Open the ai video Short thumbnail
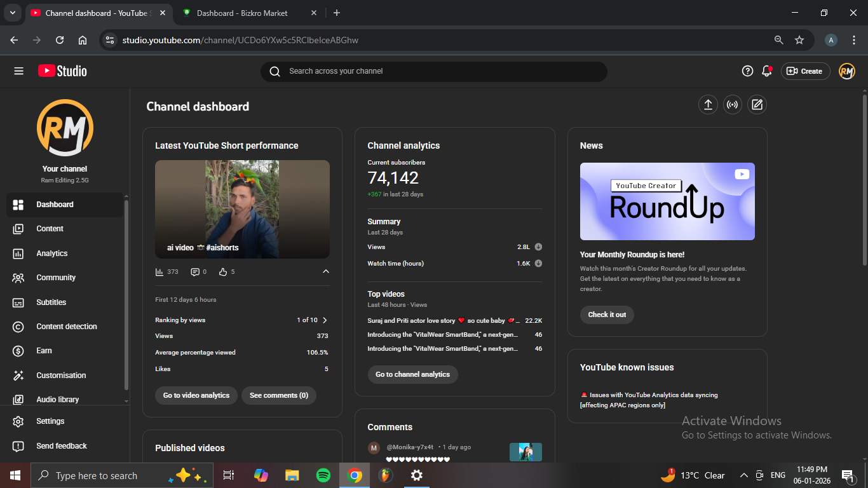 242,209
